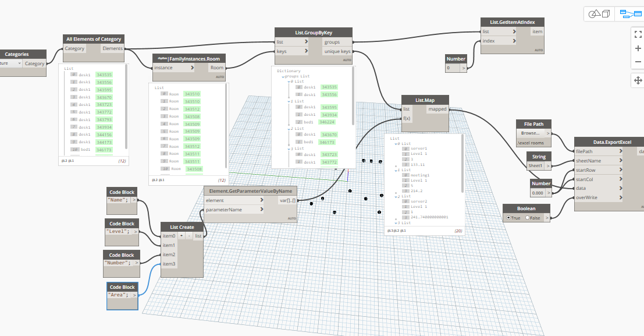Open element 343670 in the All Elements preview
644x336 pixels.
[x=104, y=97]
